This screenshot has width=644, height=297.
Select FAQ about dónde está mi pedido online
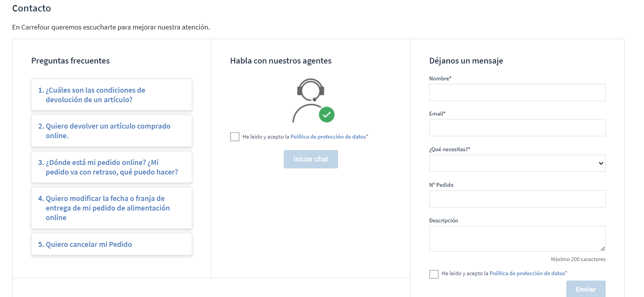[111, 167]
